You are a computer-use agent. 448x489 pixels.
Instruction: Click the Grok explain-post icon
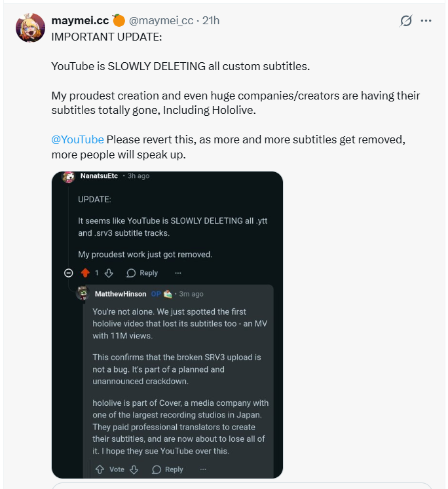pos(406,21)
